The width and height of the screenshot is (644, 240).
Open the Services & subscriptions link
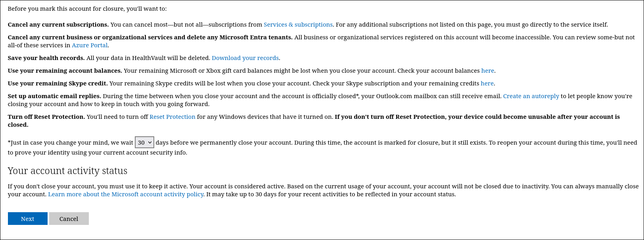point(298,25)
